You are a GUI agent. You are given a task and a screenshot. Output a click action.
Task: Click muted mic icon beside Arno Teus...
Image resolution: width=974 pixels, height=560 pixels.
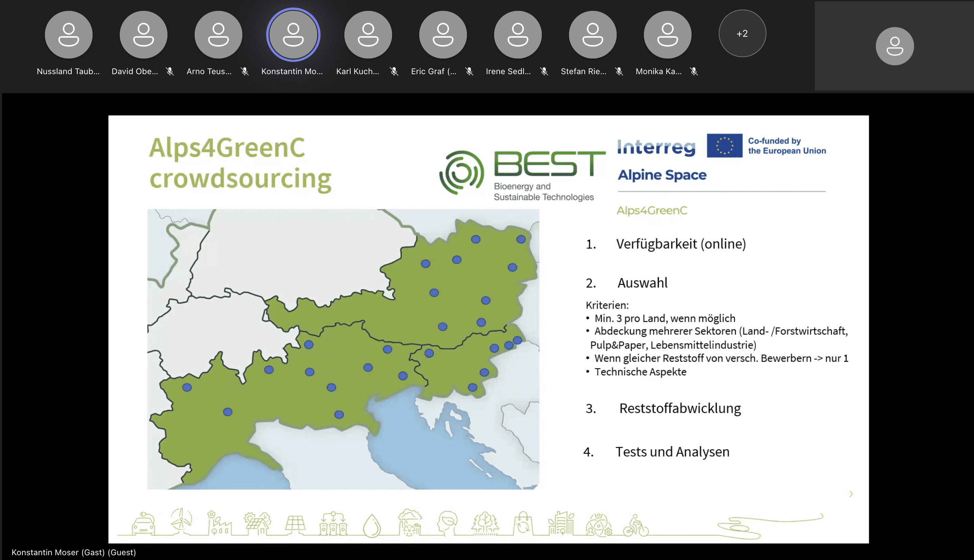[245, 71]
